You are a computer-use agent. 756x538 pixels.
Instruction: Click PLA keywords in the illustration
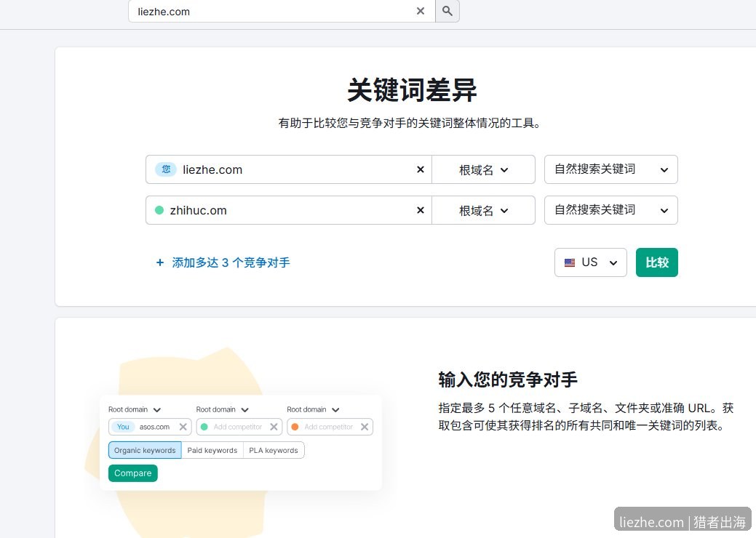coord(274,450)
